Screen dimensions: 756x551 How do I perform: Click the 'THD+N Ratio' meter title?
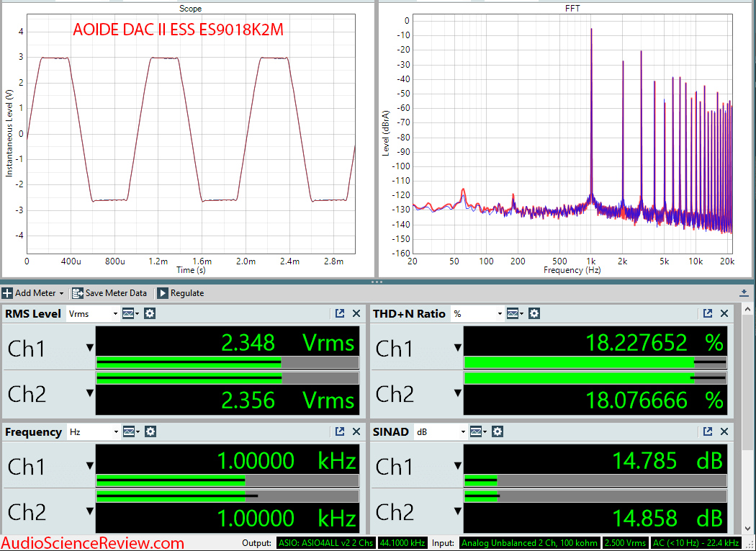point(409,313)
